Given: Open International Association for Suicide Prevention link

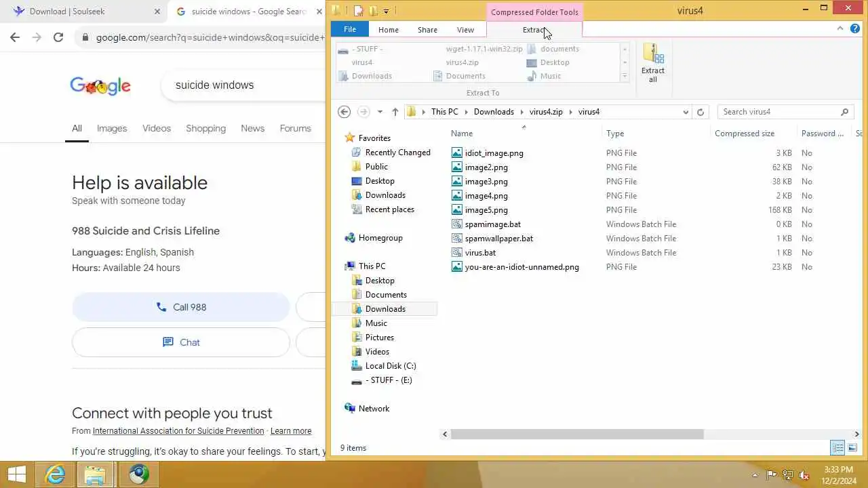Looking at the screenshot, I should pyautogui.click(x=178, y=431).
